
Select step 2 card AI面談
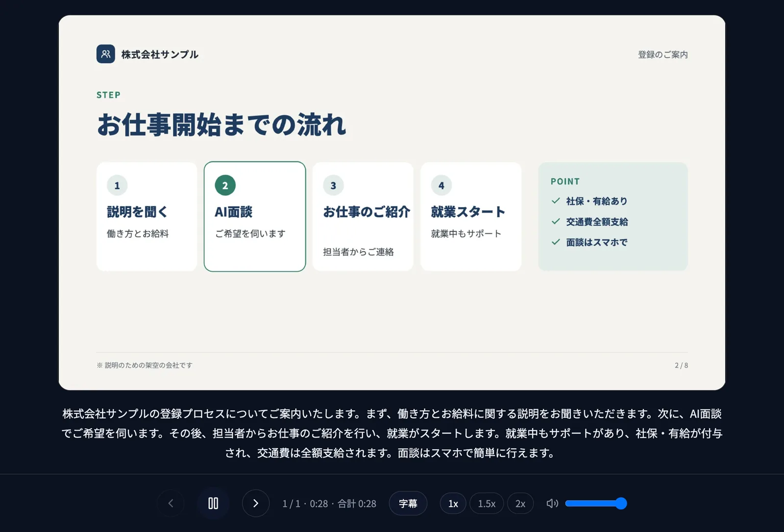[x=255, y=217]
